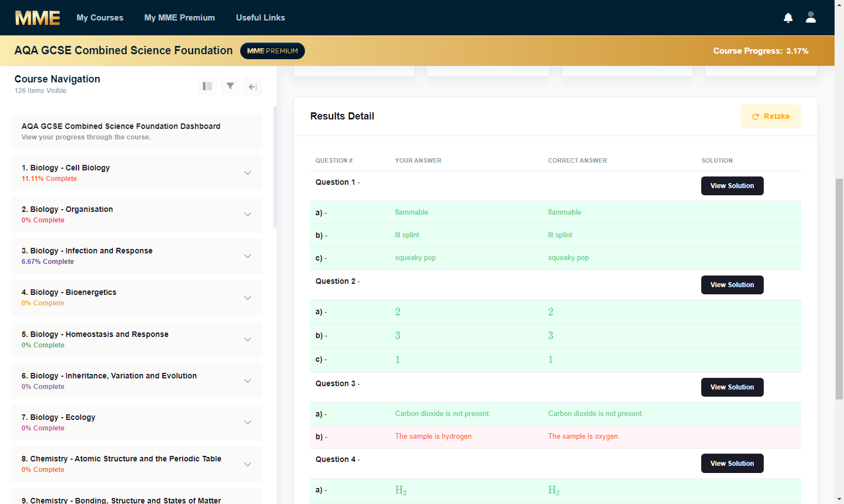
Task: Click 'SOLUTION' column header
Action: tap(717, 160)
